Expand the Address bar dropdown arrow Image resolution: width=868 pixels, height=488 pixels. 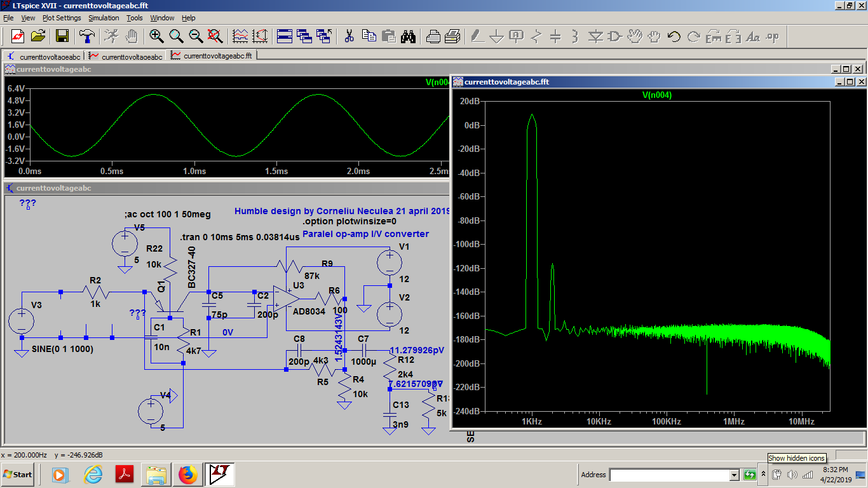(734, 475)
